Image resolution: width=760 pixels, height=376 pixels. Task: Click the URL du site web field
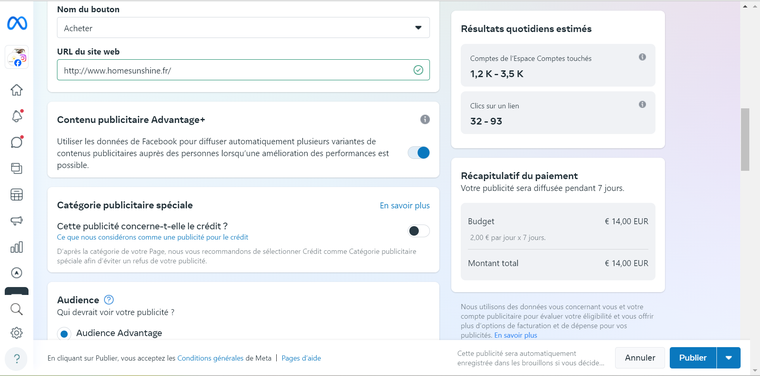243,70
